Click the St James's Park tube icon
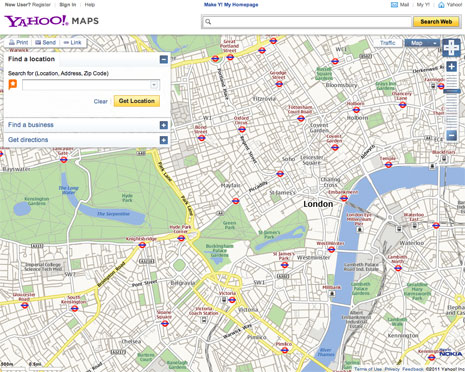This screenshot has height=372, width=465. [284, 265]
